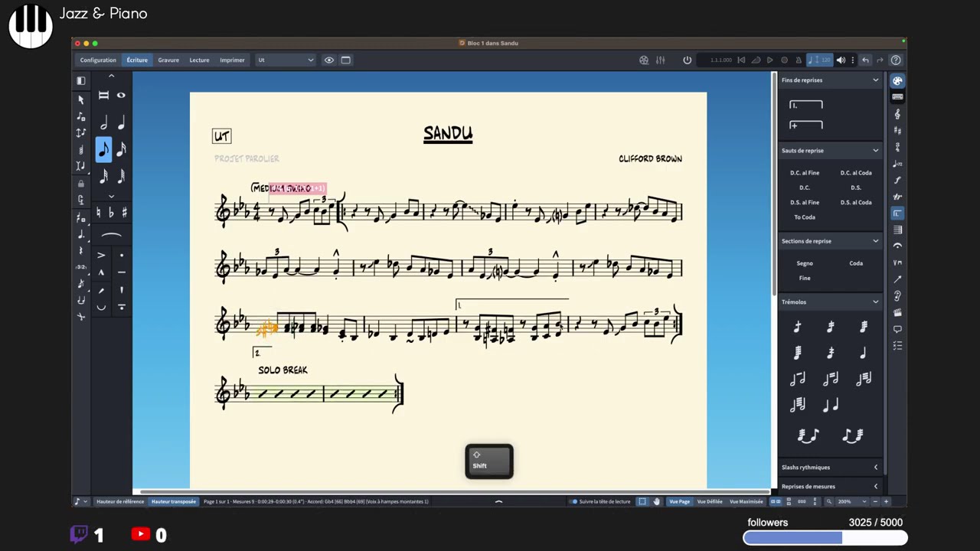Collapse the Sauts de reprise section
Screen dimensions: 980x551
tap(876, 151)
